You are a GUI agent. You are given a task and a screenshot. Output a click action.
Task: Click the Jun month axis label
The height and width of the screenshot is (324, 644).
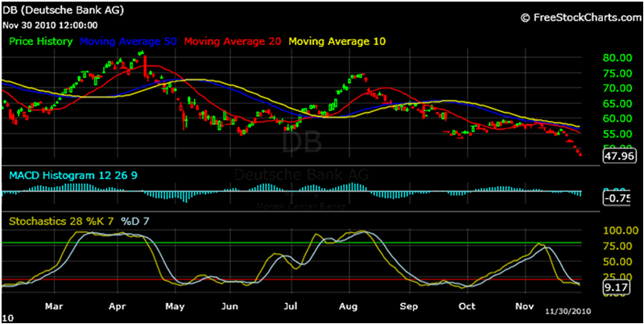(x=229, y=306)
